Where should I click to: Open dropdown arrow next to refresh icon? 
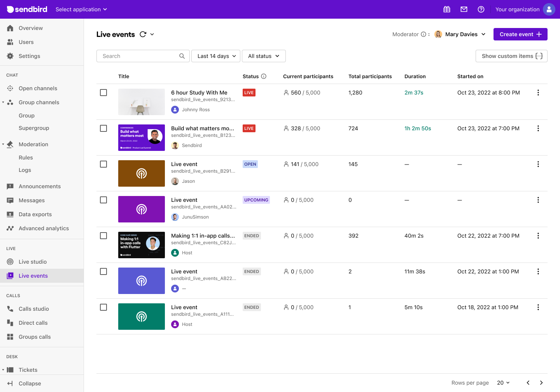tap(152, 34)
